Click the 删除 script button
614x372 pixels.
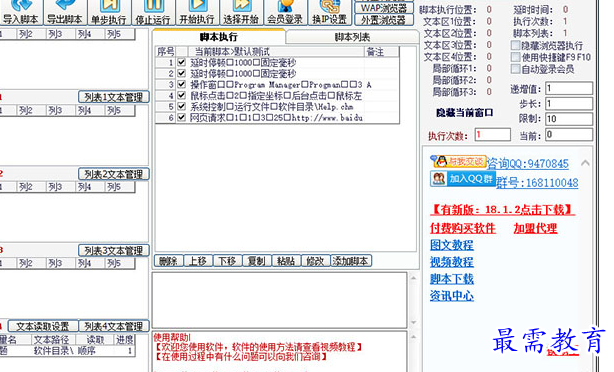168,261
